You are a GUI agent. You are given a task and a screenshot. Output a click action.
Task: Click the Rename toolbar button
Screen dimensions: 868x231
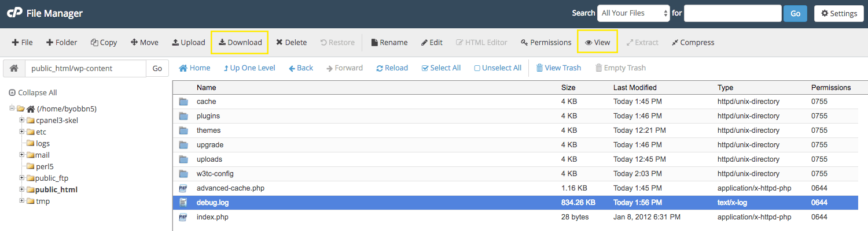point(389,42)
